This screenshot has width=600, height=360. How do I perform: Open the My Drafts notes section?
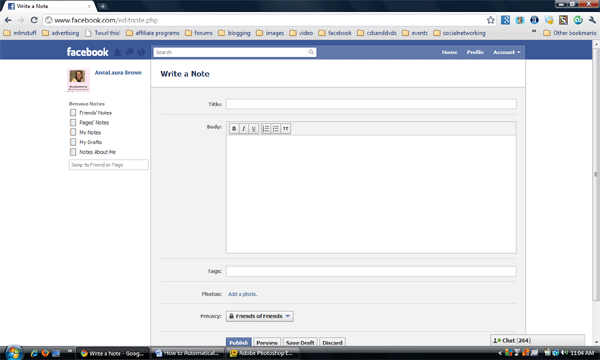coord(90,142)
